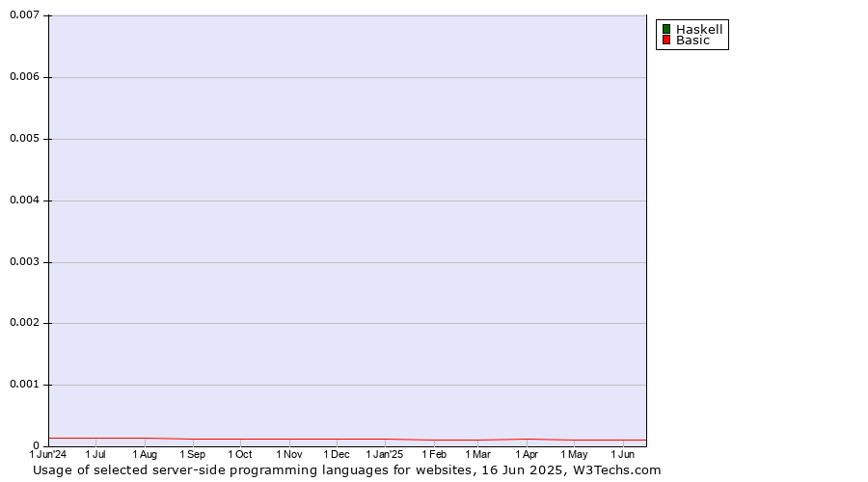Click the 0.003 y-axis label
Image resolution: width=868 pixels, height=482 pixels.
[24, 262]
